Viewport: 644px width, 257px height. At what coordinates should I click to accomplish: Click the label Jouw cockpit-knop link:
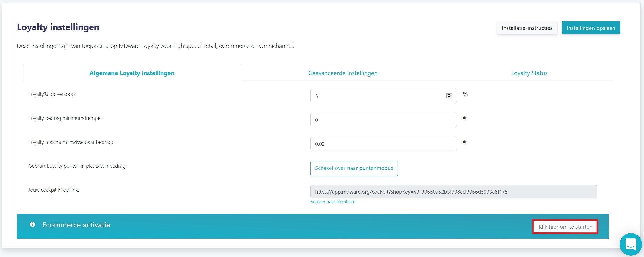[54, 190]
